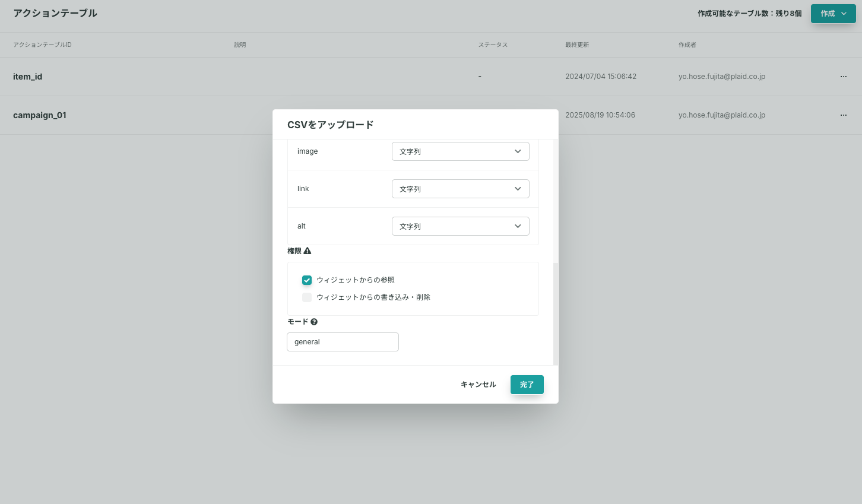Click the アクションテーブル page heading

55,13
